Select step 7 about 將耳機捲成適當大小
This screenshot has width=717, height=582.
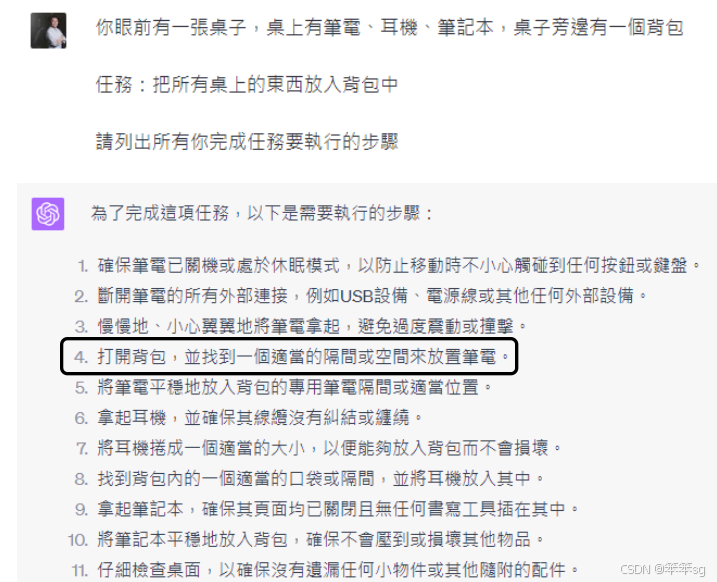(318, 448)
